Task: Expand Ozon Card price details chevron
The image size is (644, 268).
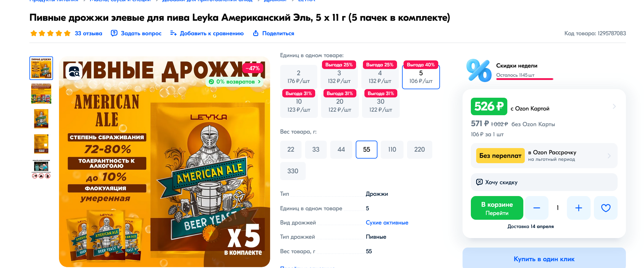Action: point(614,106)
